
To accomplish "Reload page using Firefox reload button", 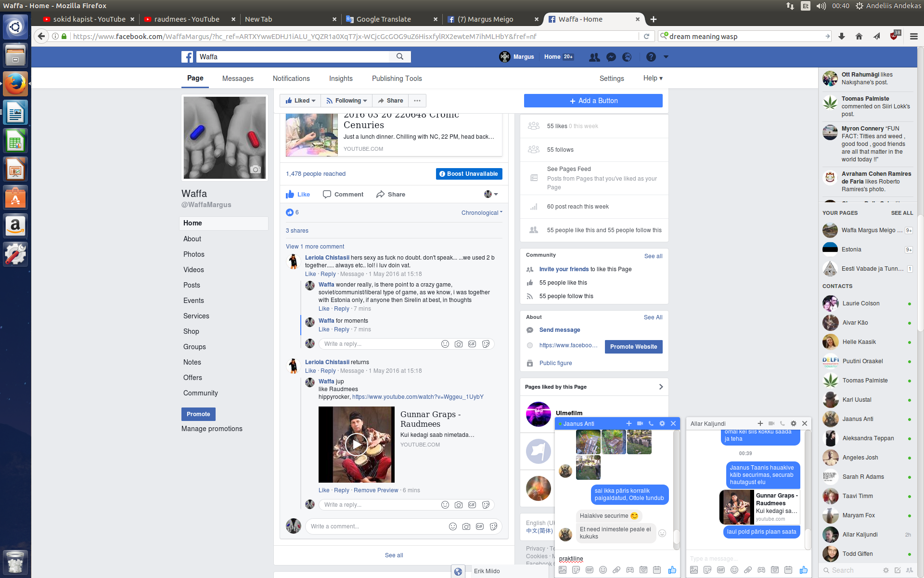I will tap(646, 36).
